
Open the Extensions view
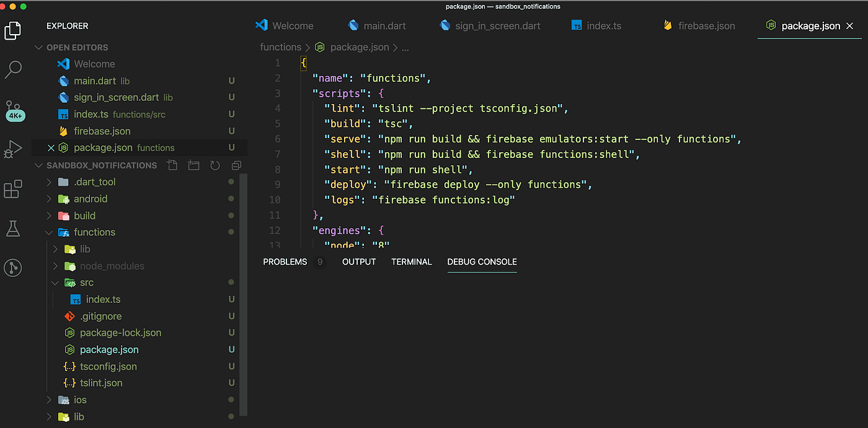pyautogui.click(x=13, y=189)
